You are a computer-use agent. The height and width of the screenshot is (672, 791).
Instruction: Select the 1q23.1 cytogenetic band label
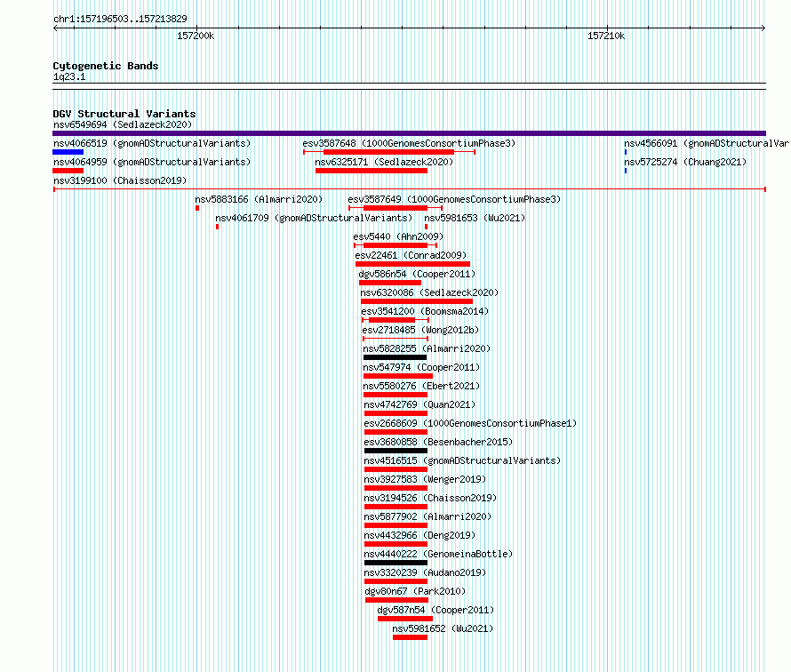(x=69, y=76)
